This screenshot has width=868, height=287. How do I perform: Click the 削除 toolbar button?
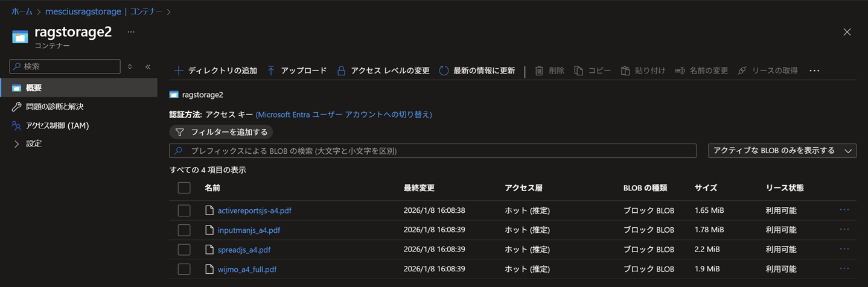[x=549, y=71]
